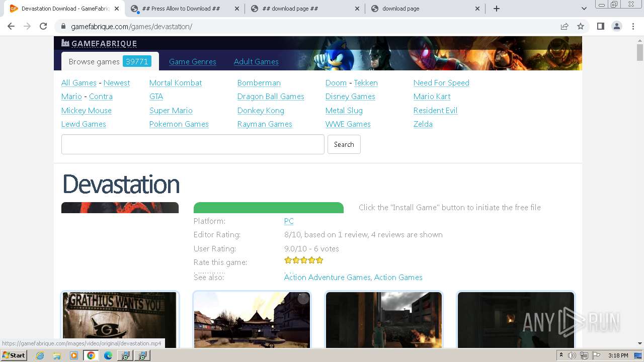Open the Tekken link

(366, 83)
